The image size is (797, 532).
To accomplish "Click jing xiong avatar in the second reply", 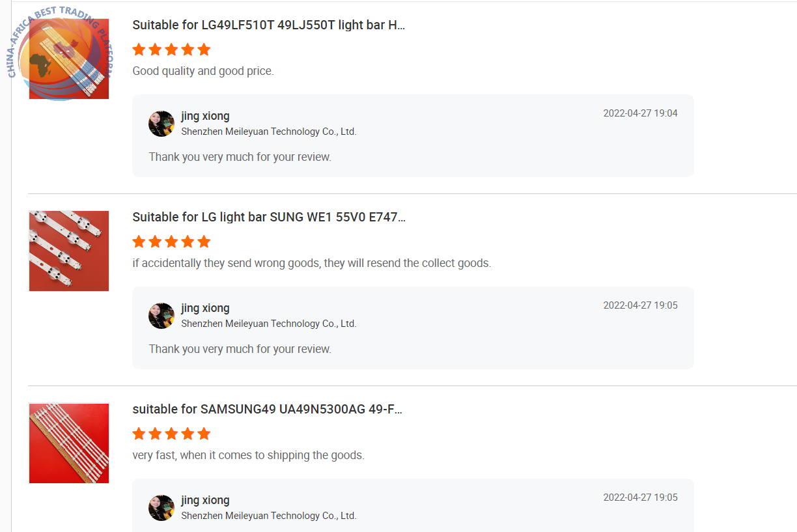I will coord(161,316).
